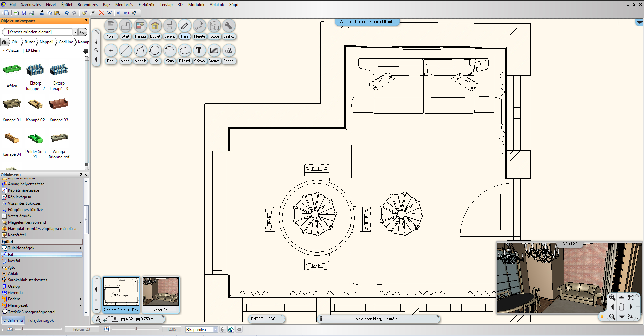Toggle the sun icon in status bar

pyautogui.click(x=239, y=330)
